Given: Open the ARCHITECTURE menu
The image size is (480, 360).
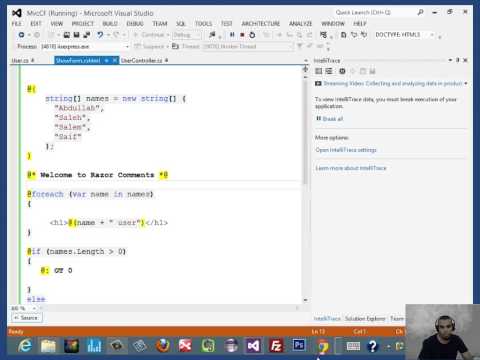Looking at the screenshot, I should (x=261, y=24).
